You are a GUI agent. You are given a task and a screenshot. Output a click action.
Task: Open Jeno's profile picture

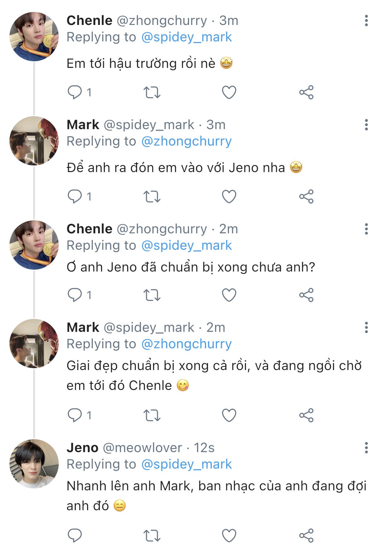point(34,463)
